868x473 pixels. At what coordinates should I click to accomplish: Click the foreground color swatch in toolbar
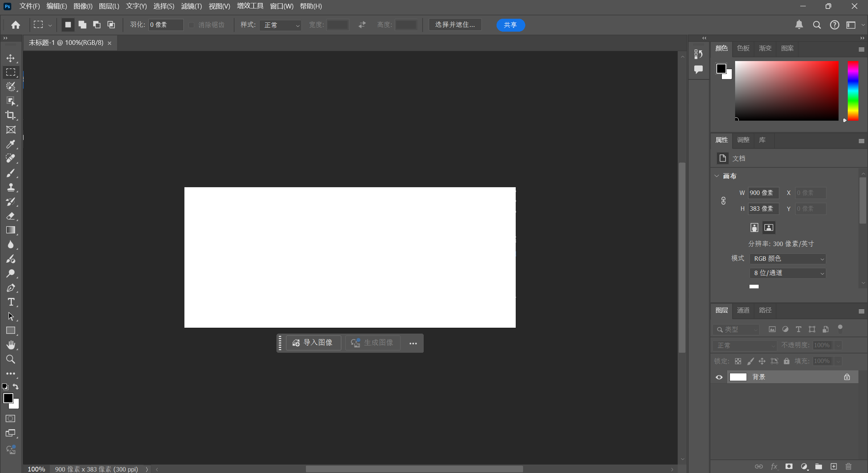point(8,398)
